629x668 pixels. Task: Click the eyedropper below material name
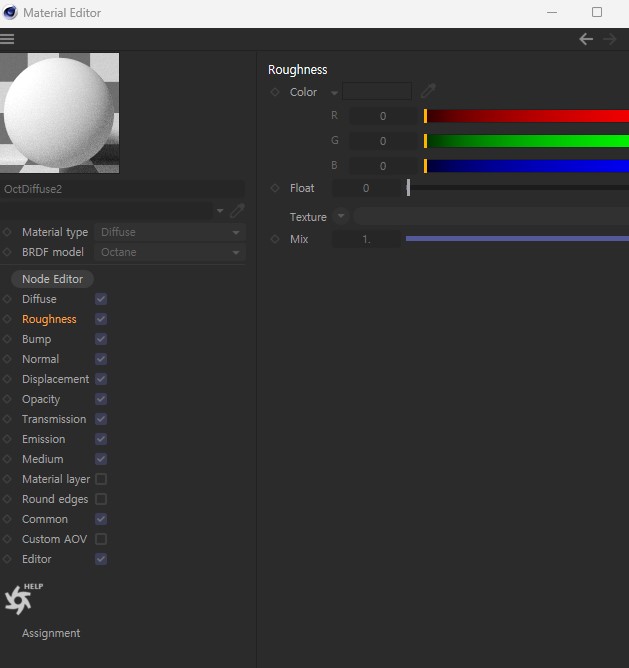pyautogui.click(x=237, y=211)
